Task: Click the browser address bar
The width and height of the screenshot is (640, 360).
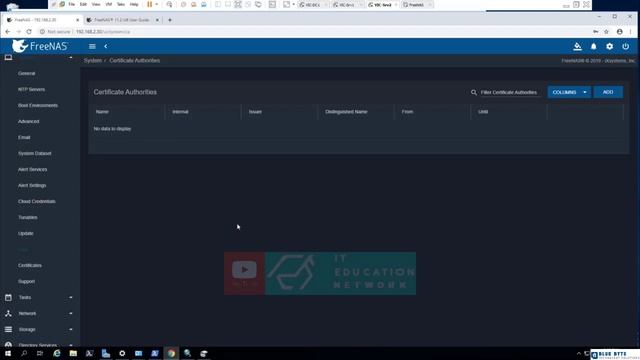Action: pyautogui.click(x=314, y=31)
